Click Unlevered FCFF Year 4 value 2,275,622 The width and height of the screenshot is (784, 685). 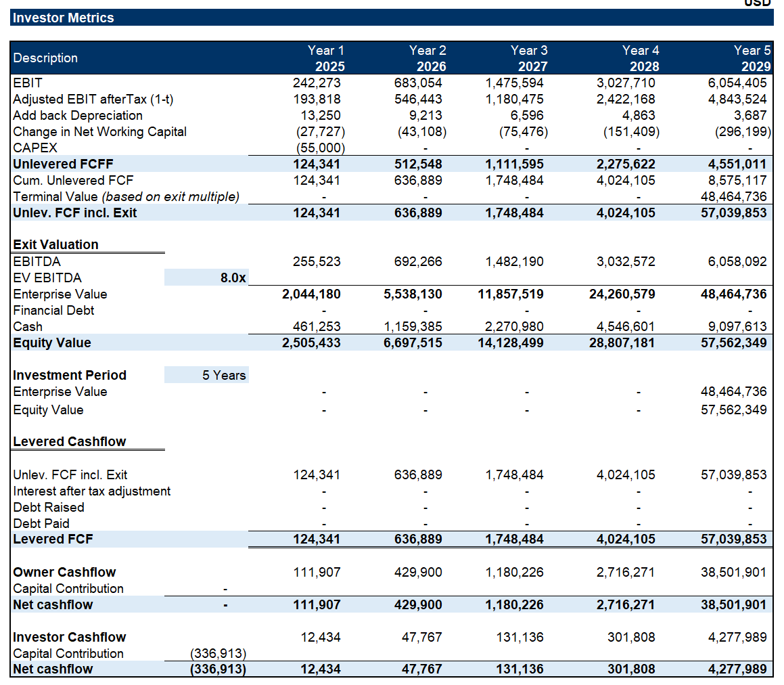pyautogui.click(x=626, y=164)
